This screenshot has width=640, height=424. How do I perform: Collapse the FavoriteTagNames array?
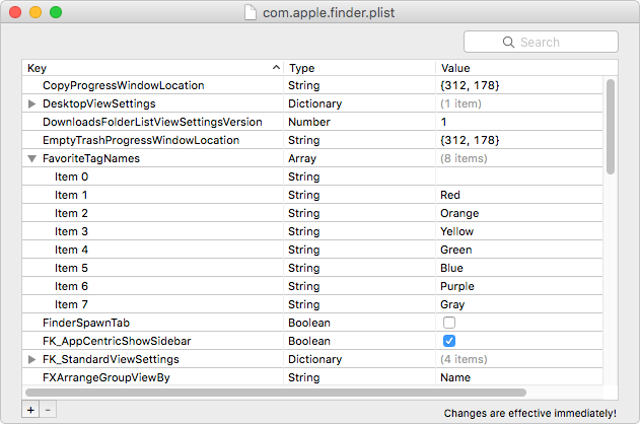coord(32,159)
